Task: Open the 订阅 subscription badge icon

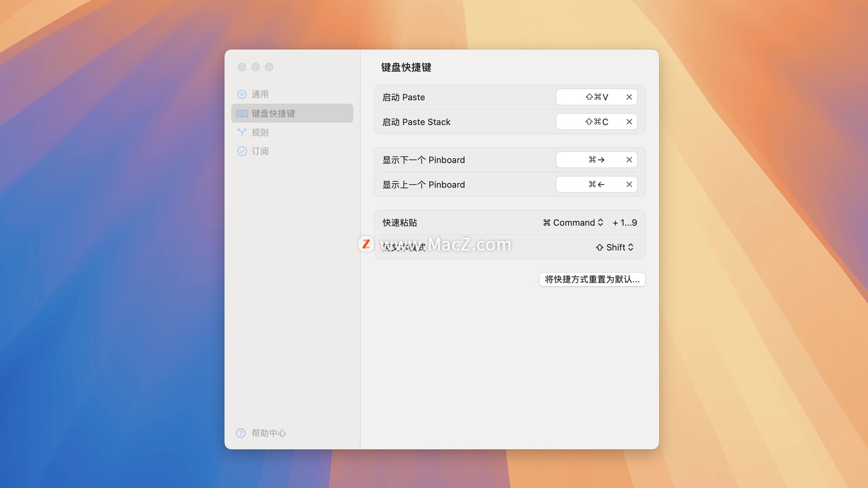Action: point(242,151)
